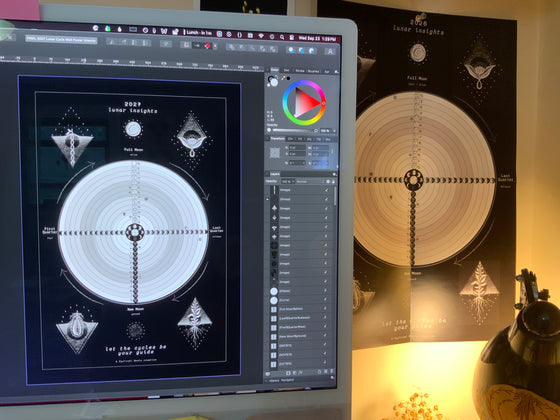The height and width of the screenshot is (420, 560).
Task: Open the snapping options dropdown arrow
Action: [215, 46]
